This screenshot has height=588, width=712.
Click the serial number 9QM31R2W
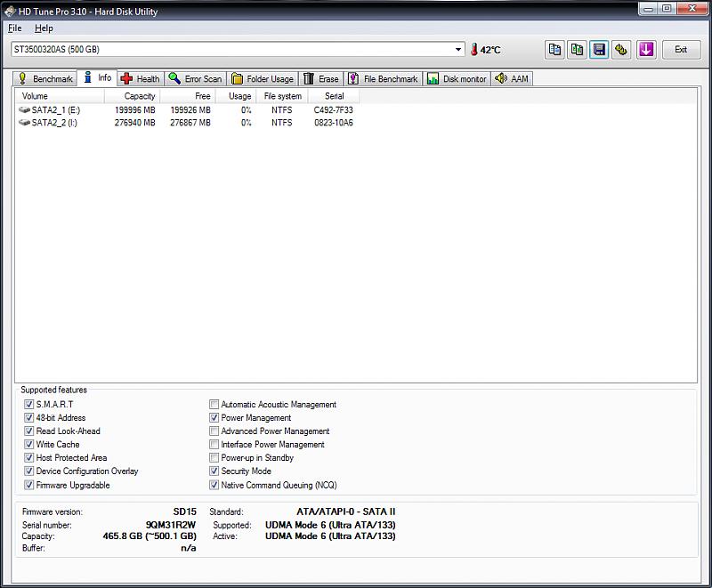coord(171,525)
